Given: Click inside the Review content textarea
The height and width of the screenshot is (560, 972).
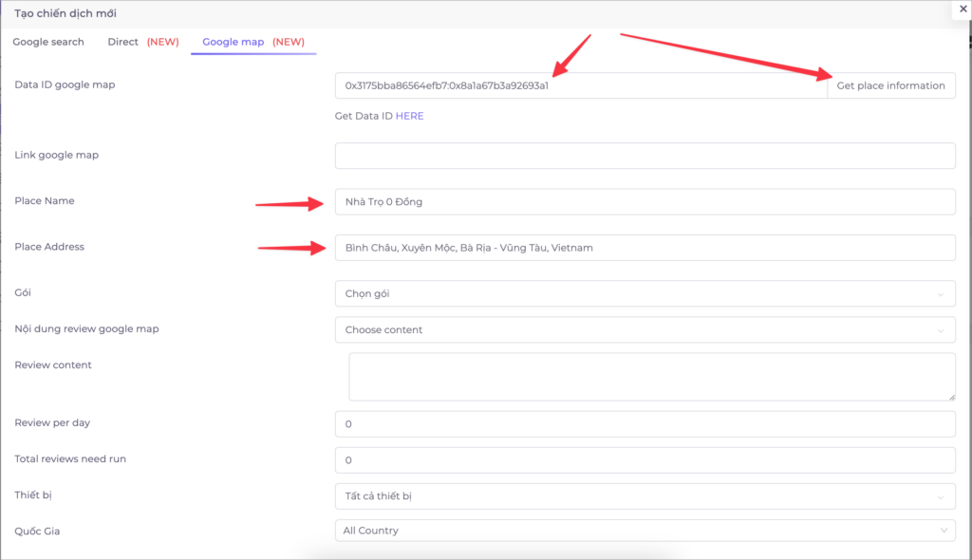Looking at the screenshot, I should (x=652, y=377).
